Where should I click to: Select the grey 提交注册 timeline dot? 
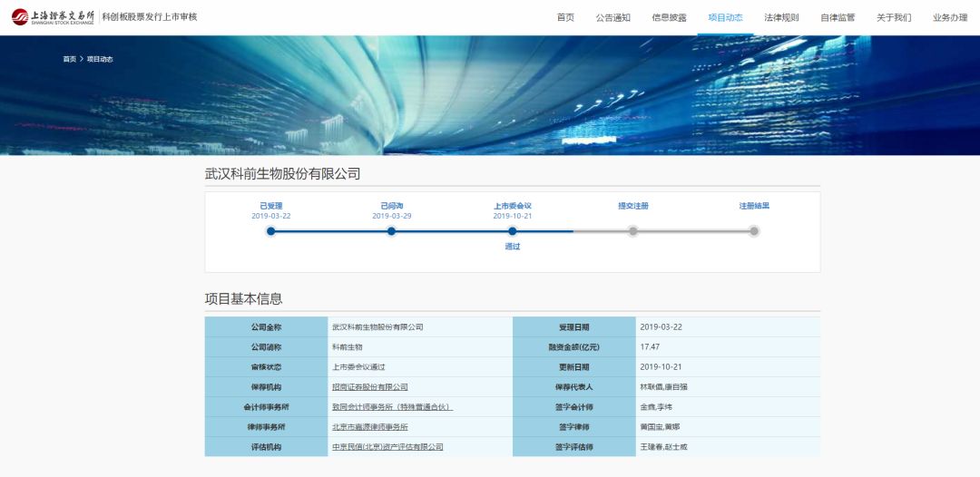pyautogui.click(x=633, y=231)
